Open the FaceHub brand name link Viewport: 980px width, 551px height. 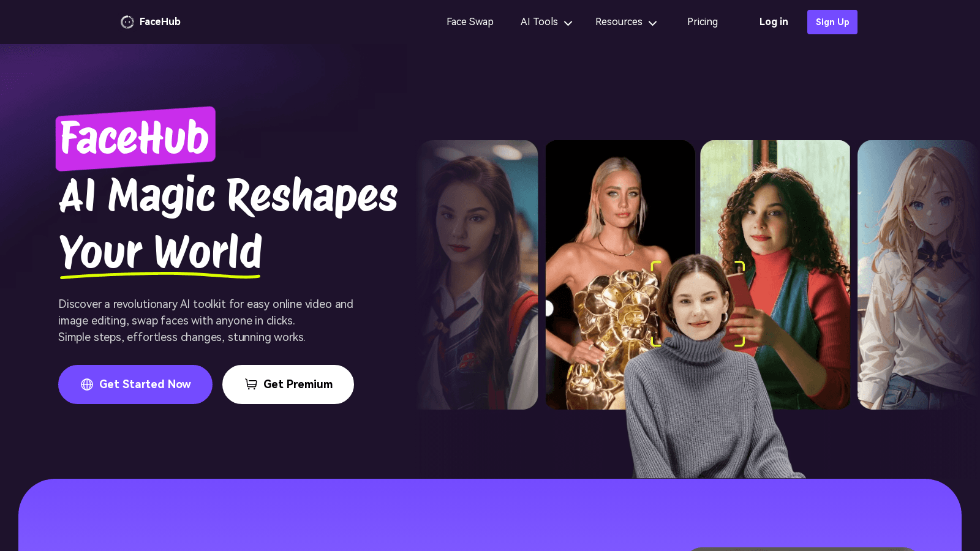click(x=160, y=21)
